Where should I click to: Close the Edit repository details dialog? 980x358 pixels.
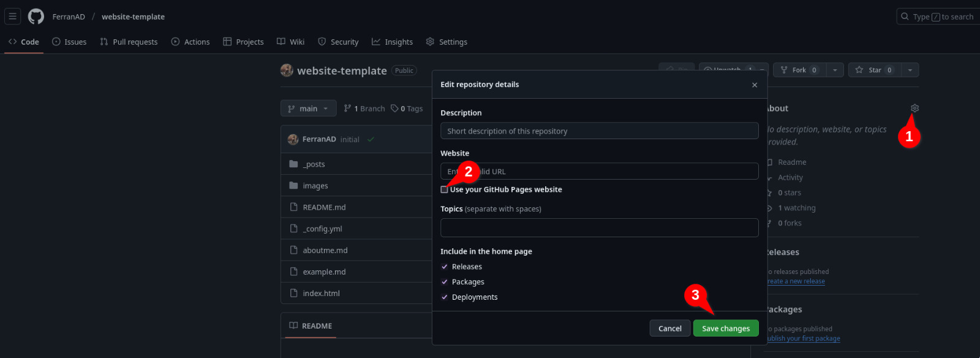[x=755, y=85]
